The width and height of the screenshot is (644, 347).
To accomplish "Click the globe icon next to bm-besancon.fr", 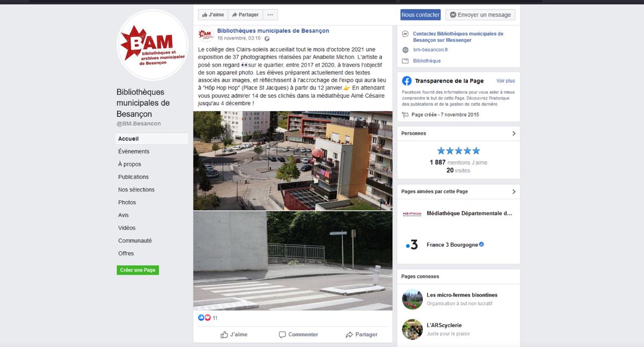I will click(x=406, y=50).
